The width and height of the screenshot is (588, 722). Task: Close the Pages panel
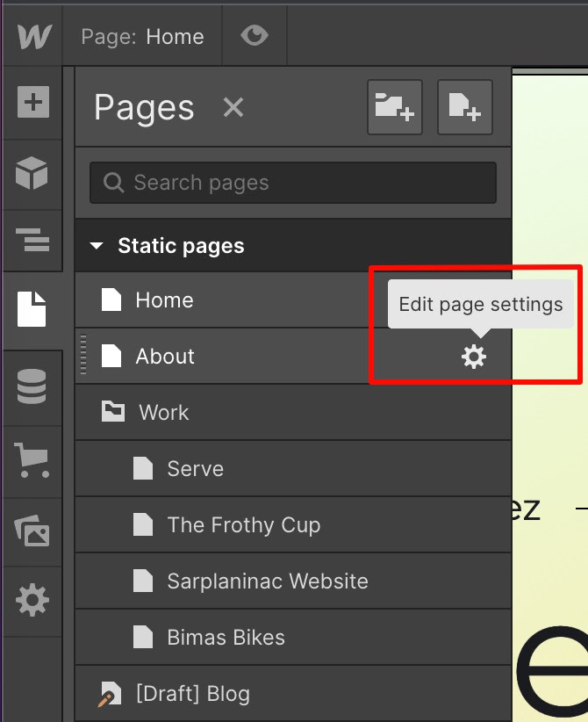point(233,108)
